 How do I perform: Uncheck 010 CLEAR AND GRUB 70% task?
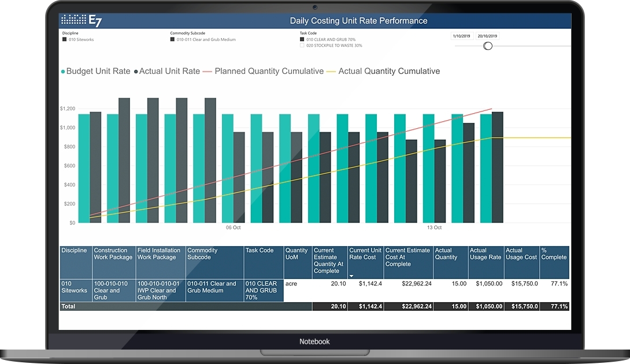tap(302, 39)
